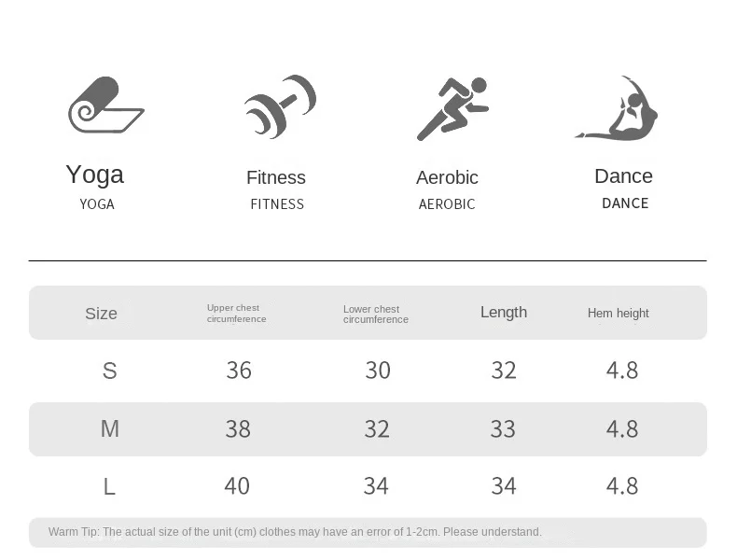The image size is (737, 560).
Task: Select the size S row label
Action: click(109, 371)
